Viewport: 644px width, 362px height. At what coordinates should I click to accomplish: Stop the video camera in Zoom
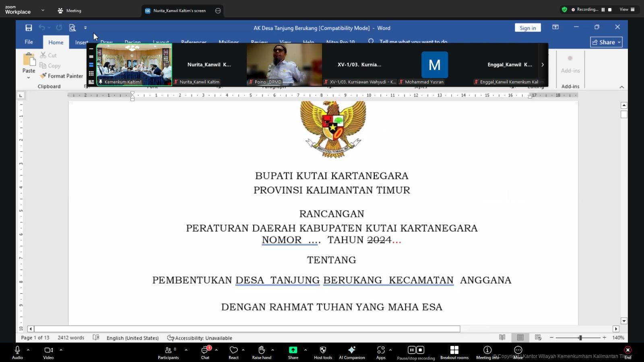point(48,350)
